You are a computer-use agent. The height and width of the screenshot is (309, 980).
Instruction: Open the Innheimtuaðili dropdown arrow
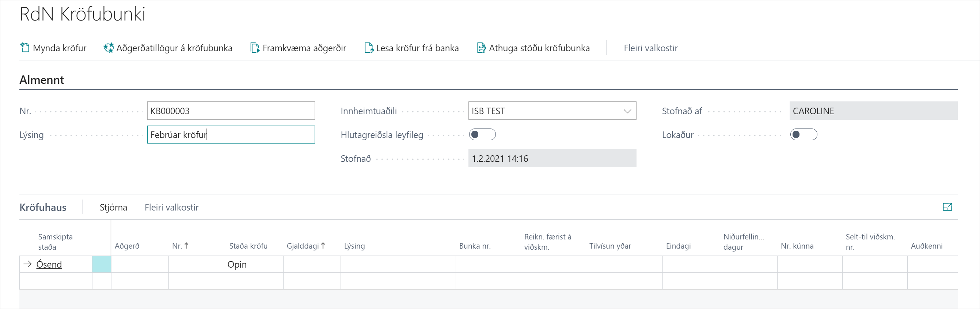[x=627, y=111]
